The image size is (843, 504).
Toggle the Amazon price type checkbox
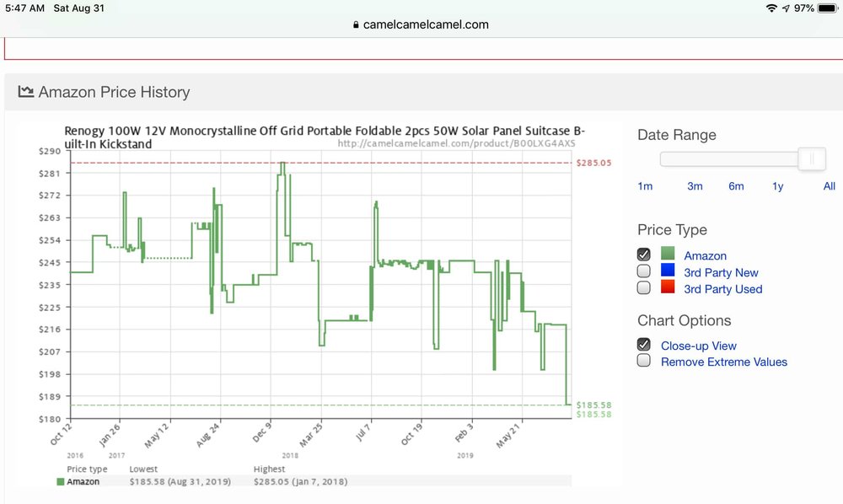[x=644, y=255]
